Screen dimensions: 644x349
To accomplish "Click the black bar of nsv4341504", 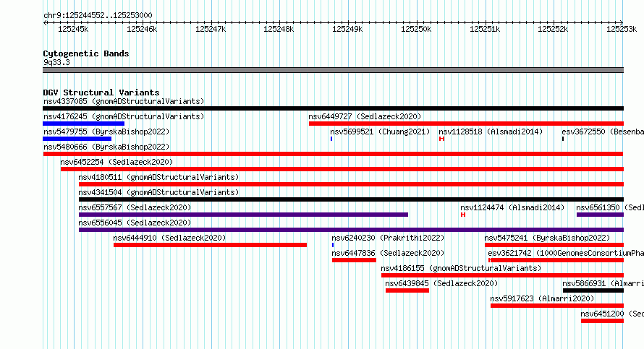I will (351, 199).
